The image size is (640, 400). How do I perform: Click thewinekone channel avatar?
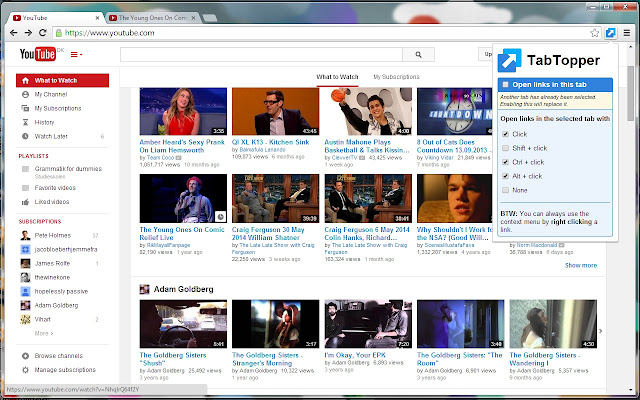(x=25, y=278)
